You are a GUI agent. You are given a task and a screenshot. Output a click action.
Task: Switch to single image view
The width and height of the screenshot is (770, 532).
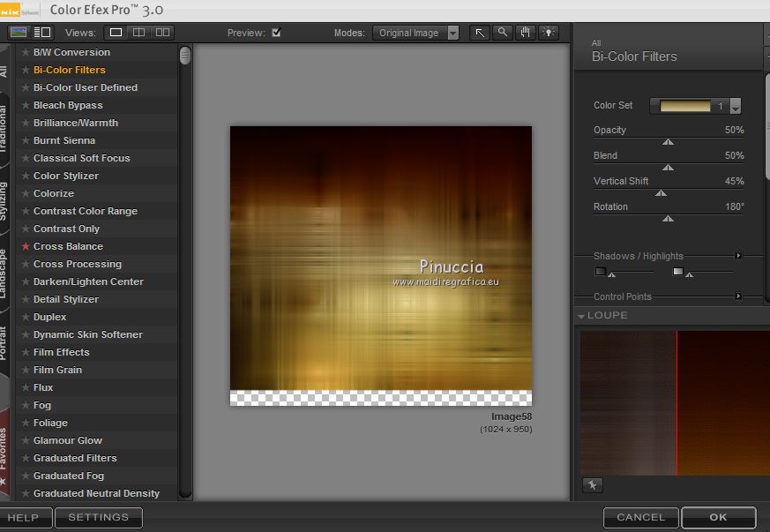pos(116,33)
